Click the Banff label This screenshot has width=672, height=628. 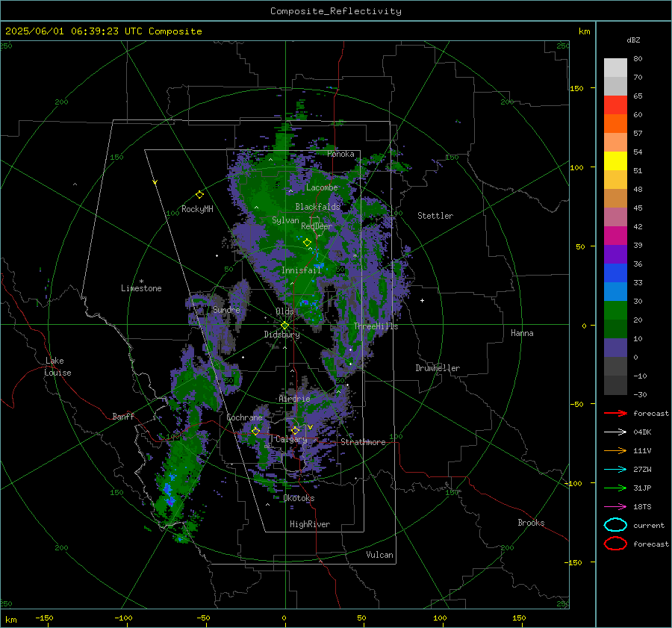click(123, 416)
